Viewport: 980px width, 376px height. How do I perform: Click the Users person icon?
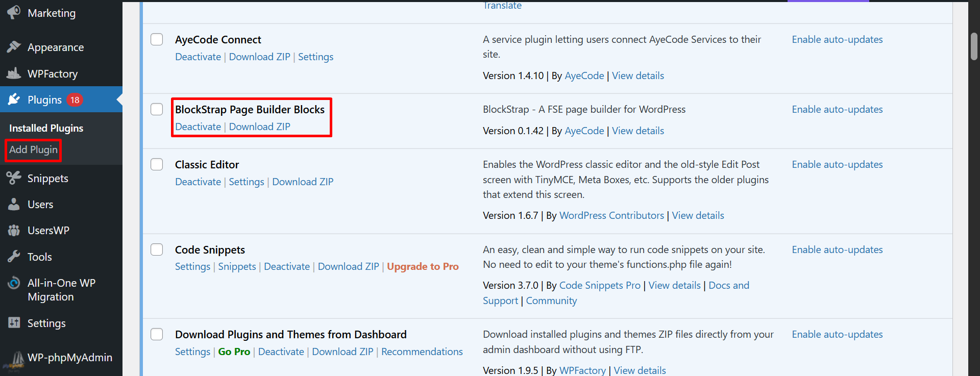pos(14,204)
